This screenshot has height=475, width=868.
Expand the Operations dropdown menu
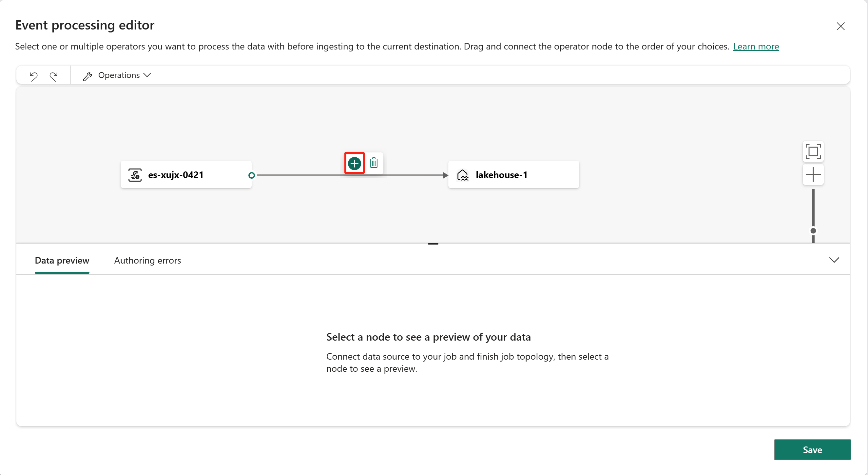pyautogui.click(x=120, y=75)
